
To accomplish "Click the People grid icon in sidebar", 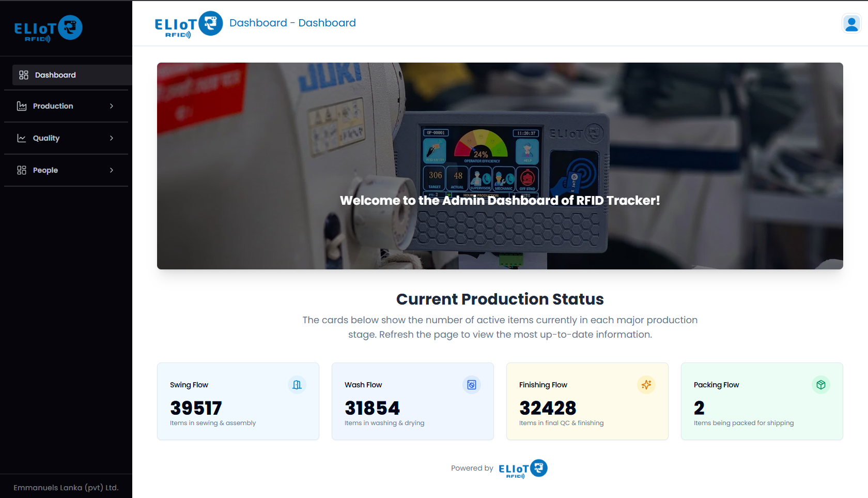I will 21,170.
